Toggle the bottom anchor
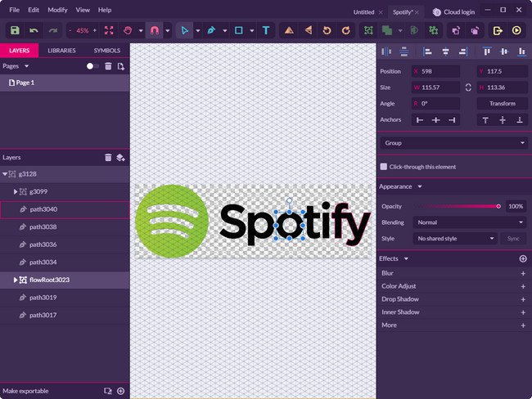This screenshot has width=532, height=399. pos(520,120)
